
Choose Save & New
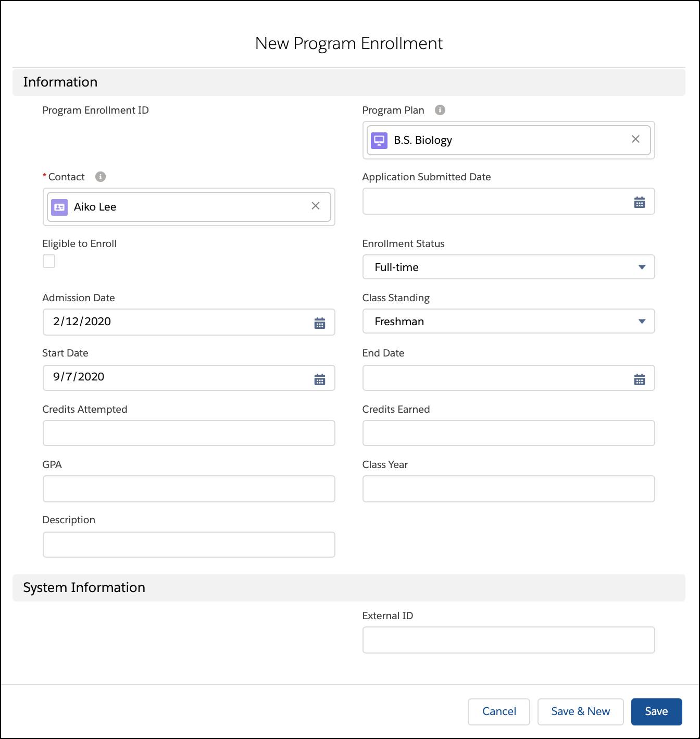pyautogui.click(x=580, y=711)
